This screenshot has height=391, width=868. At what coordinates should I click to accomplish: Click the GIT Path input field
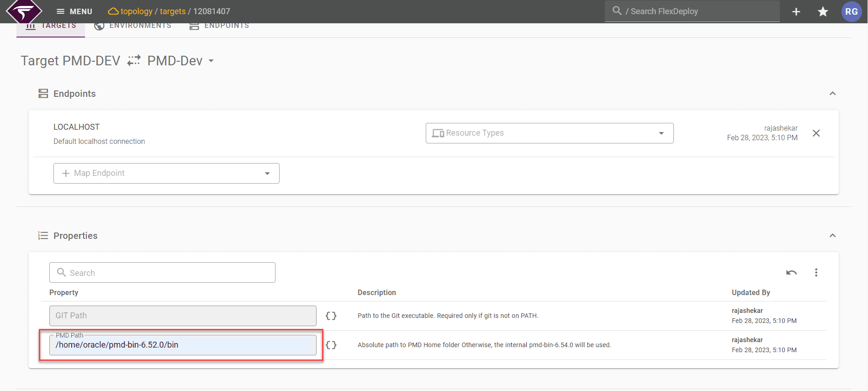click(x=183, y=316)
